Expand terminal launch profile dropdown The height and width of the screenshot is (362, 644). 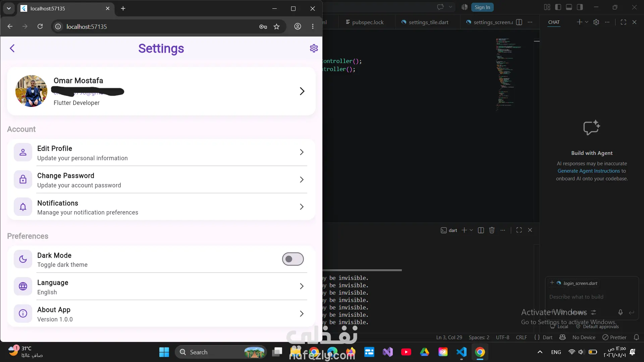(x=471, y=230)
